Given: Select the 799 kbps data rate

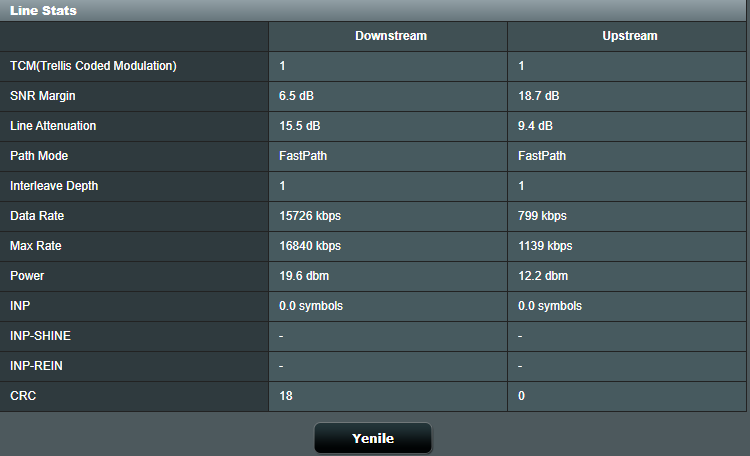Looking at the screenshot, I should click(x=542, y=216).
